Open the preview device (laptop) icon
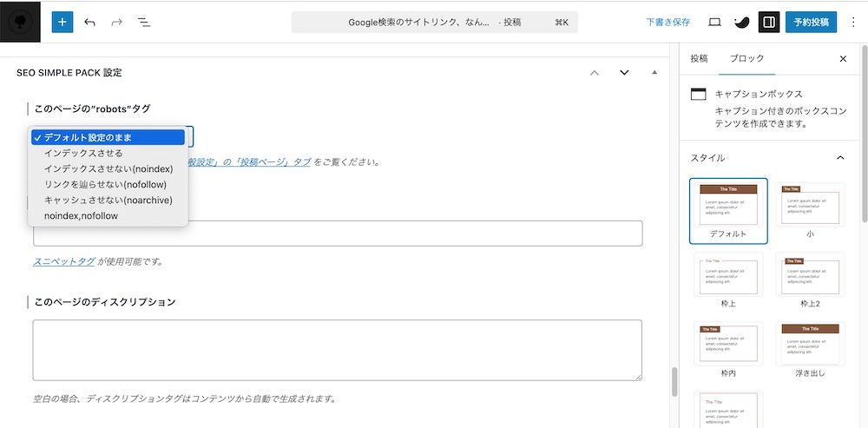Image resolution: width=868 pixels, height=428 pixels. click(714, 23)
